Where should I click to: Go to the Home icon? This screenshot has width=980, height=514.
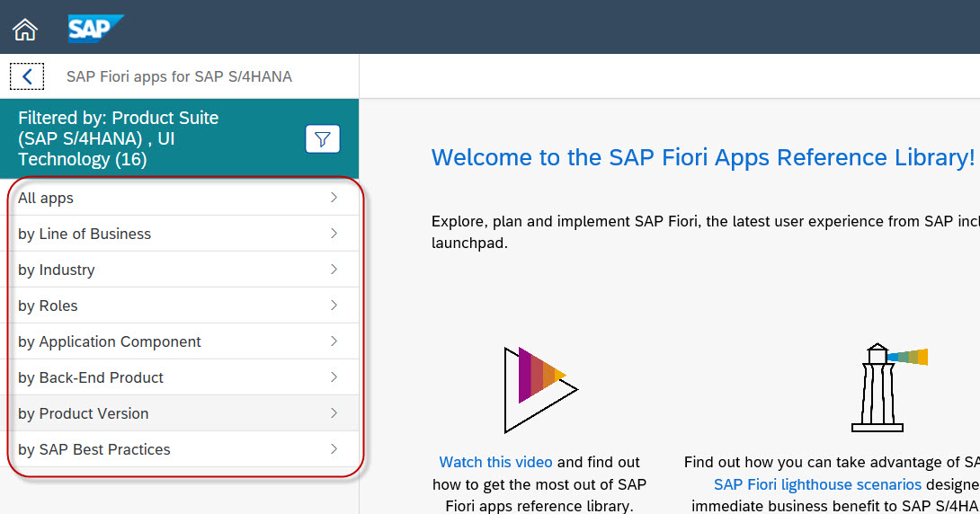coord(25,29)
